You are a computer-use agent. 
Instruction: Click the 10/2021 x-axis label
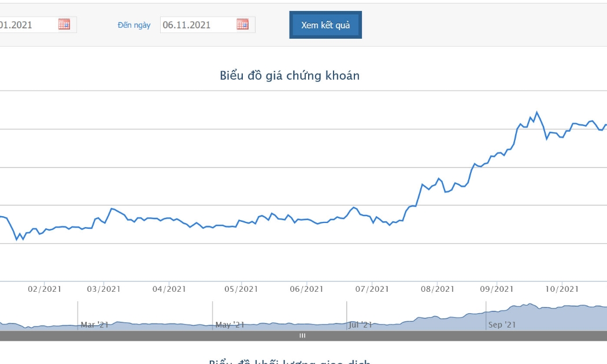562,289
